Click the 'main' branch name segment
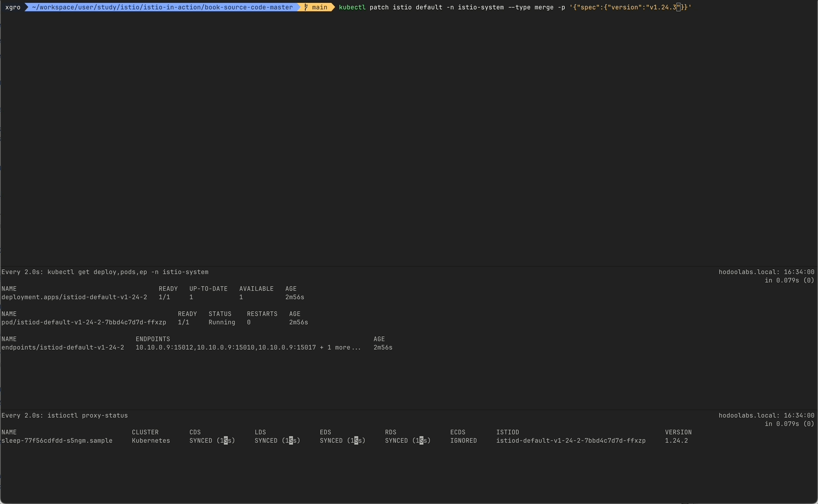The height and width of the screenshot is (504, 818). [319, 7]
